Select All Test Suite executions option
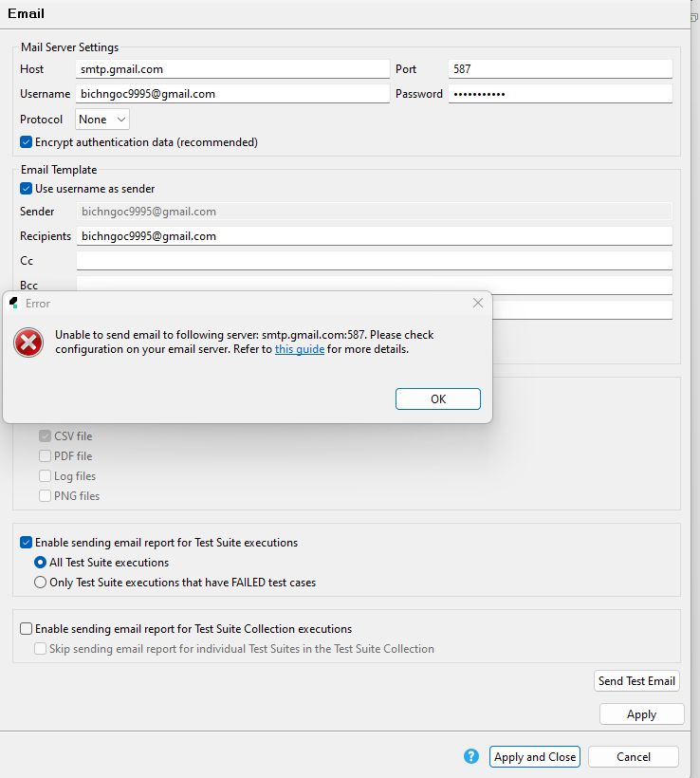This screenshot has height=778, width=700. (x=40, y=563)
